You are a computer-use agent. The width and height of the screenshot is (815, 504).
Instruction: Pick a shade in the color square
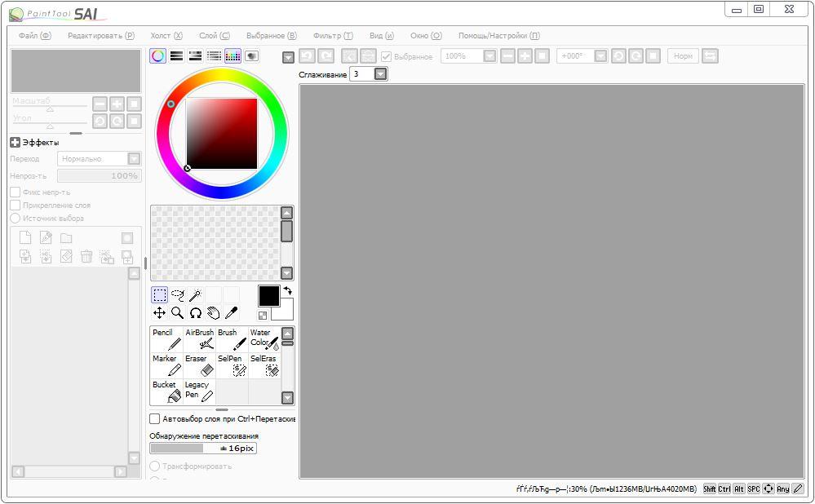tap(222, 134)
